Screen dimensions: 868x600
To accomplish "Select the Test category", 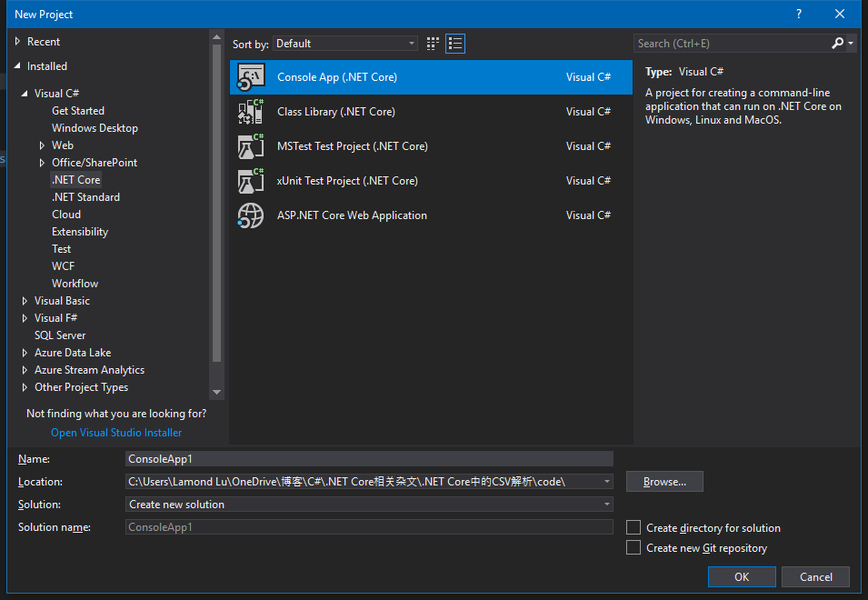I will 62,249.
